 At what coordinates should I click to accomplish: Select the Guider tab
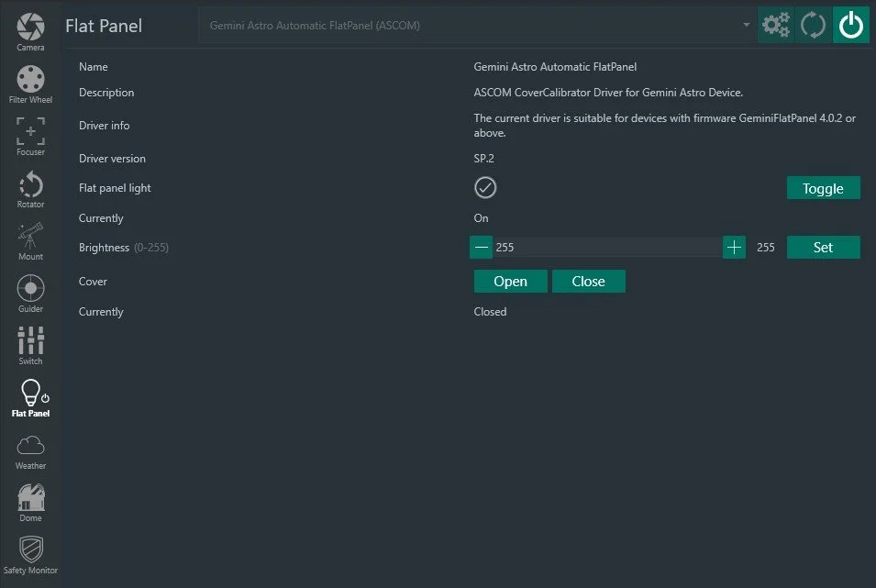pyautogui.click(x=30, y=294)
